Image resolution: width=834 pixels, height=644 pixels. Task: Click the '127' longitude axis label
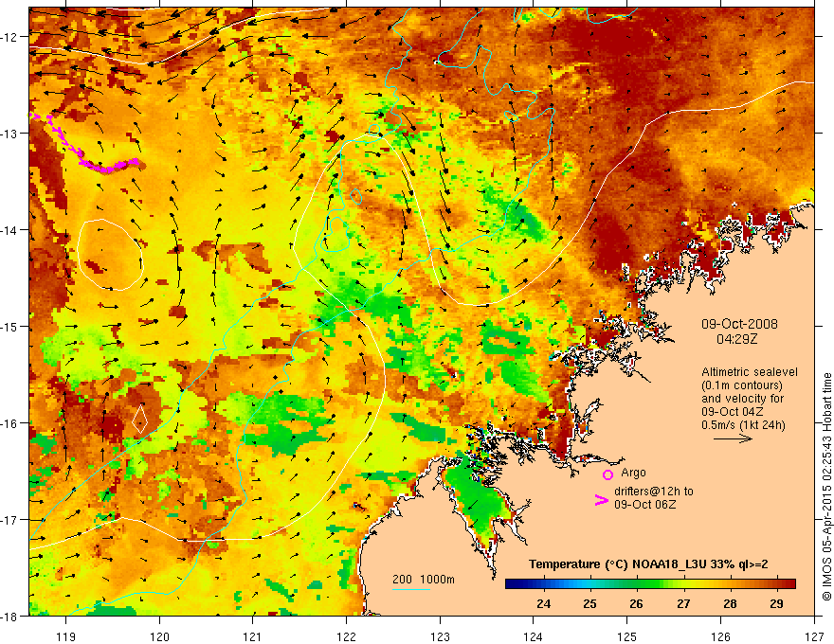point(814,636)
